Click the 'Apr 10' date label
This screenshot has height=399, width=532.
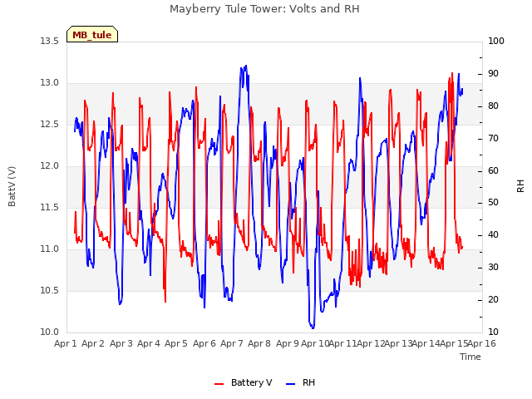coord(316,344)
